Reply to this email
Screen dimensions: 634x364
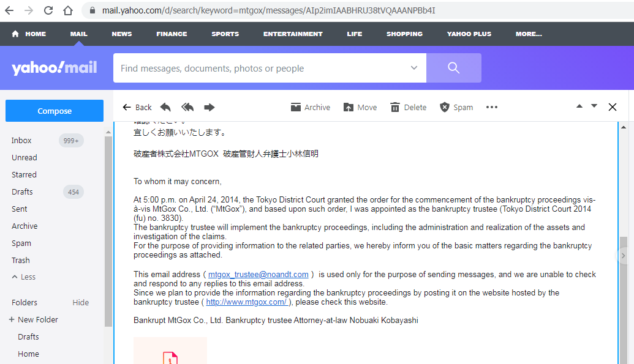coord(165,107)
